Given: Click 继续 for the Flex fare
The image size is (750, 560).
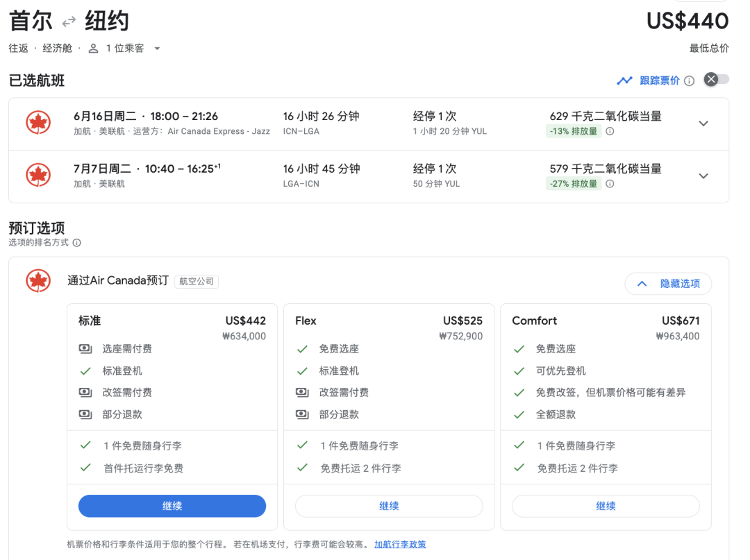Looking at the screenshot, I should pyautogui.click(x=389, y=506).
